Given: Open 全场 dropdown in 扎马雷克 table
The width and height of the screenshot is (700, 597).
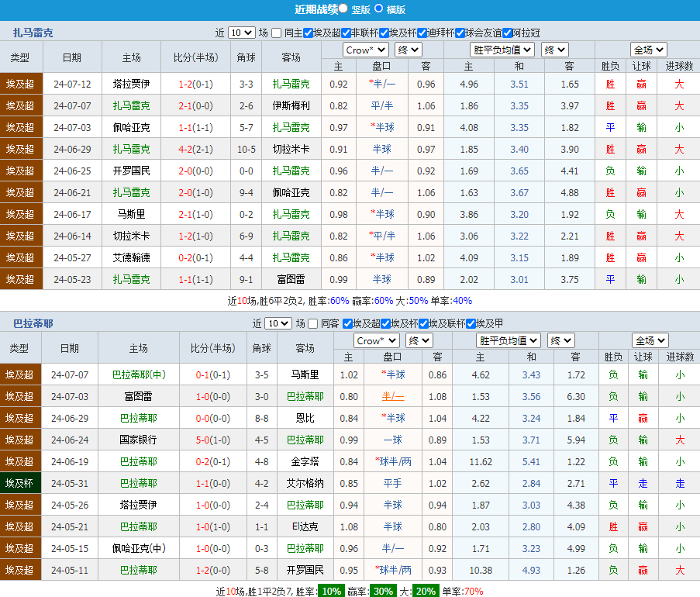Looking at the screenshot, I should (x=648, y=50).
